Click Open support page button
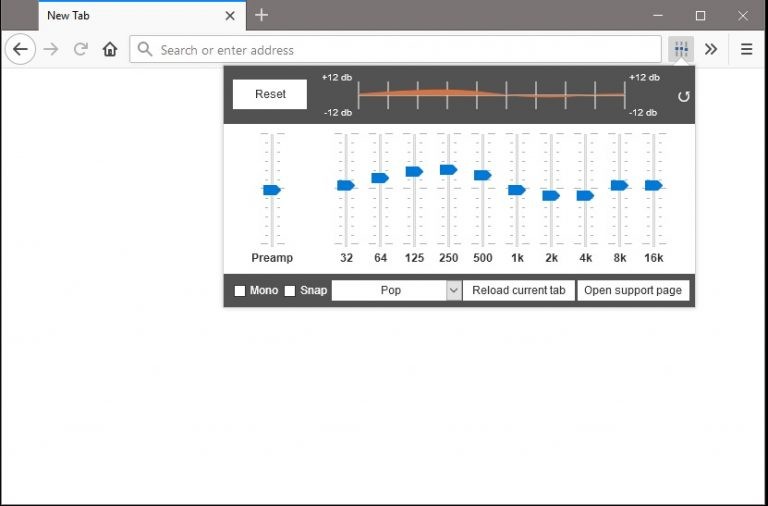 tap(633, 290)
